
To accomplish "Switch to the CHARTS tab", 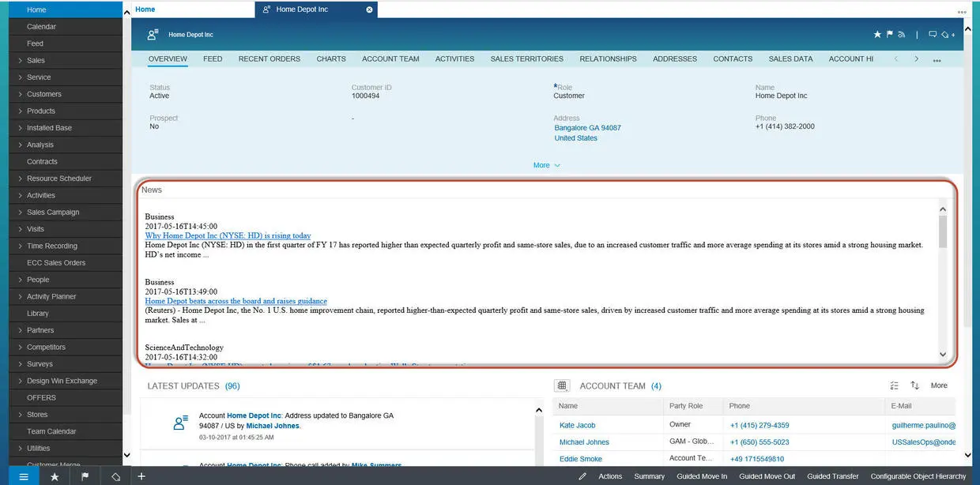I will [x=331, y=58].
